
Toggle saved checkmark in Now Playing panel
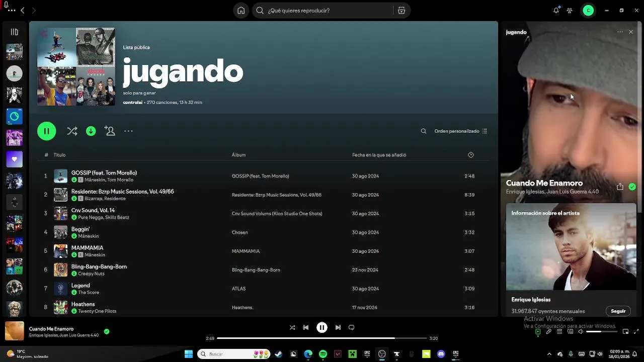(x=632, y=187)
